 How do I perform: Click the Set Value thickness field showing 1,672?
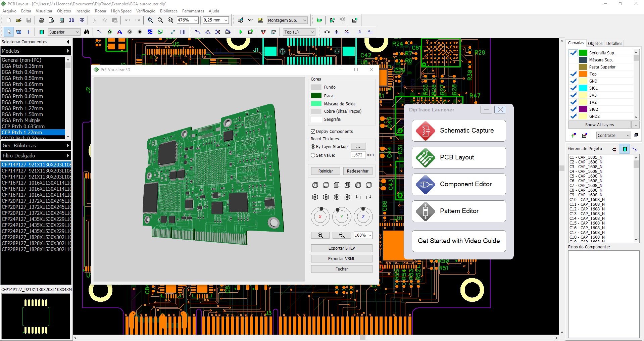click(358, 155)
